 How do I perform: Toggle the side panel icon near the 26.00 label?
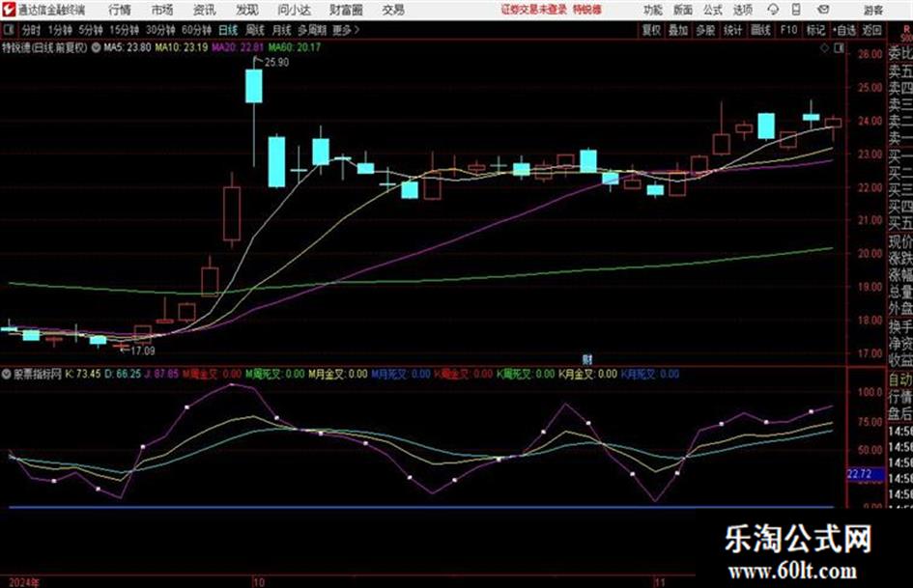839,49
